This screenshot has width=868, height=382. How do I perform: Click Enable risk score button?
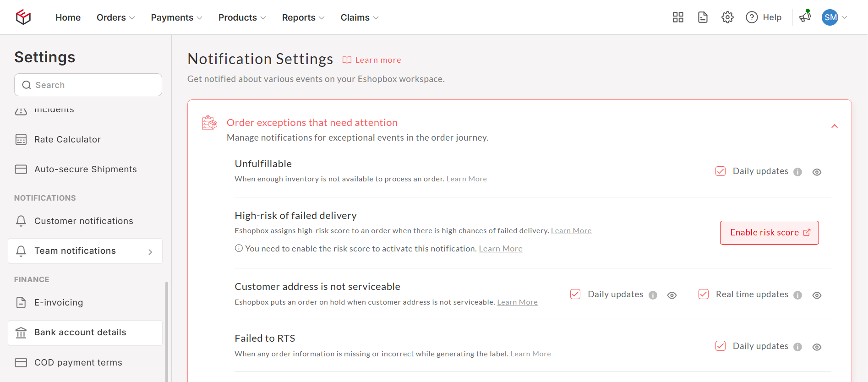pyautogui.click(x=769, y=233)
